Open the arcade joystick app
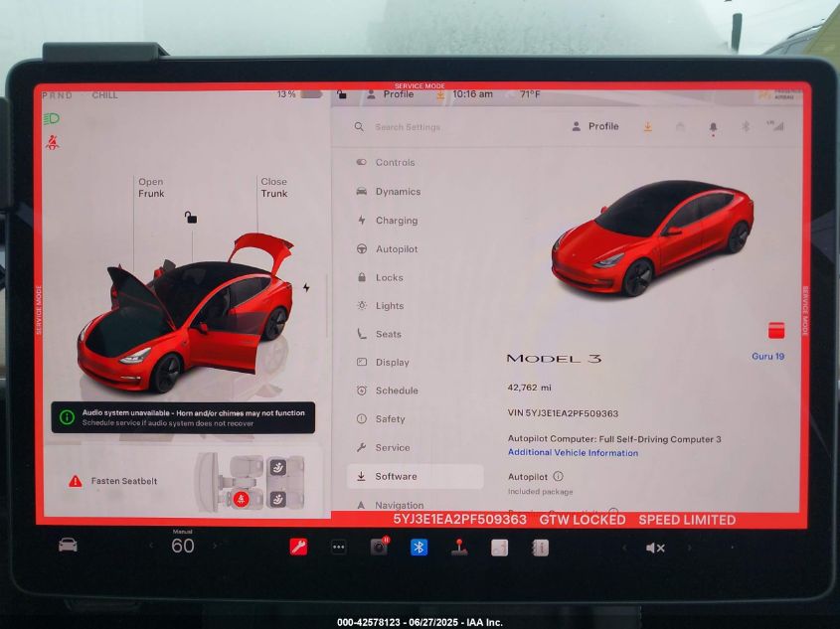Viewport: 840px width, 629px height. 459,547
